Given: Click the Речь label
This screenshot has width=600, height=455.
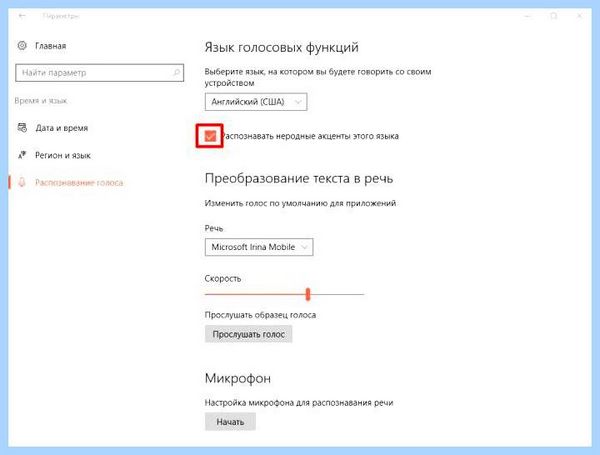Looking at the screenshot, I should tap(214, 228).
